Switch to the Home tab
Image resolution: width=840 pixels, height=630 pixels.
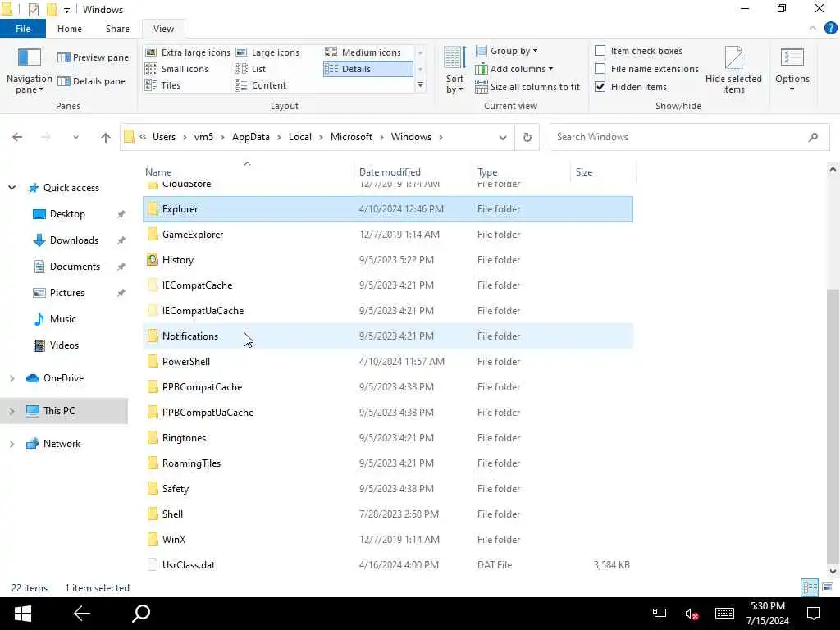(70, 29)
